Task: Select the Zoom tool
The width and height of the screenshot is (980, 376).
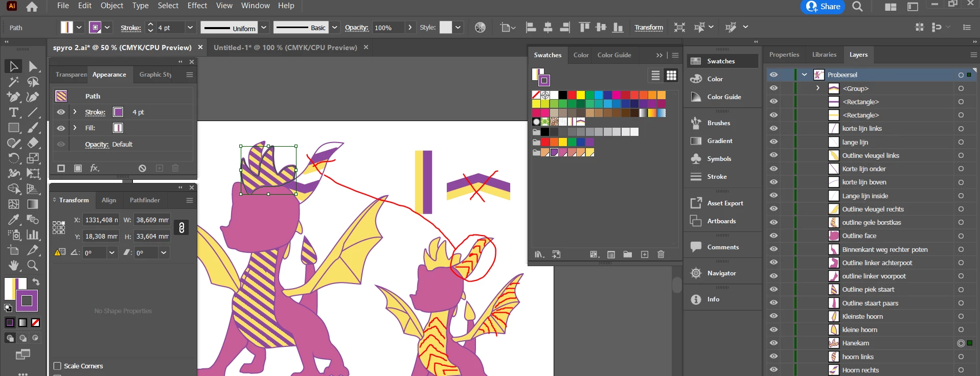Action: [33, 265]
